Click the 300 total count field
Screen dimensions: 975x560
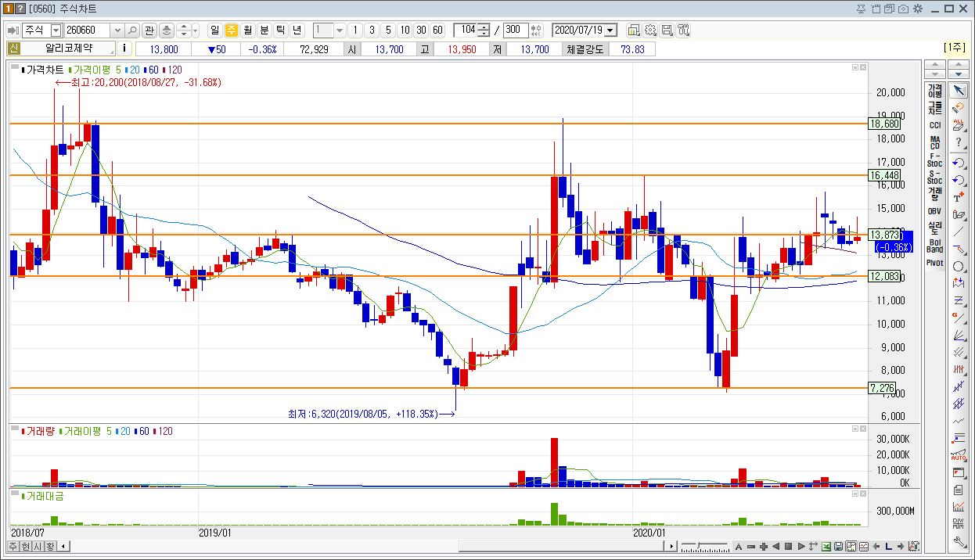pyautogui.click(x=515, y=31)
